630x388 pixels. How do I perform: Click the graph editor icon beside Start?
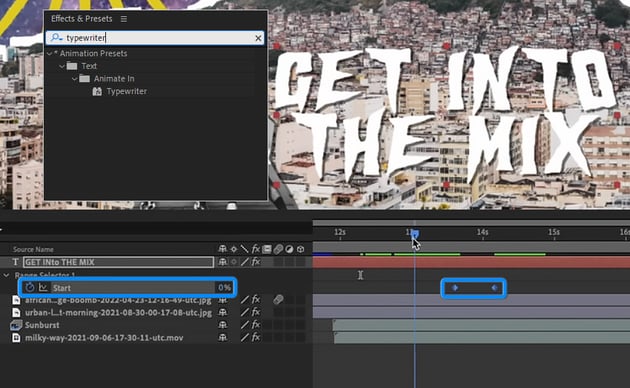[43, 288]
